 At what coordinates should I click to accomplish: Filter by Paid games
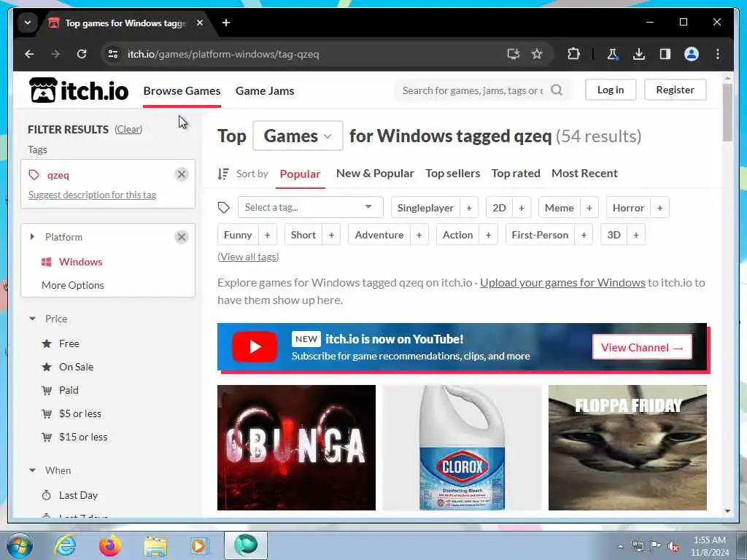[x=69, y=390]
